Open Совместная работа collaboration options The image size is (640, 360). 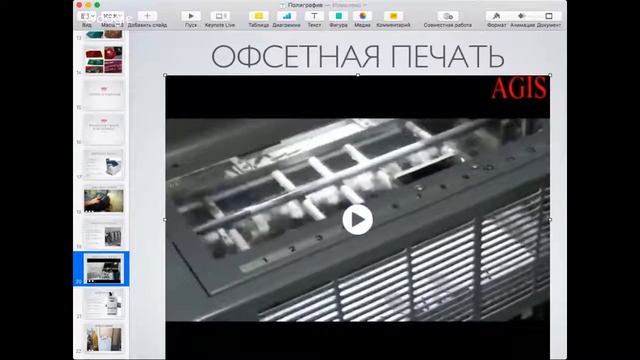click(448, 16)
